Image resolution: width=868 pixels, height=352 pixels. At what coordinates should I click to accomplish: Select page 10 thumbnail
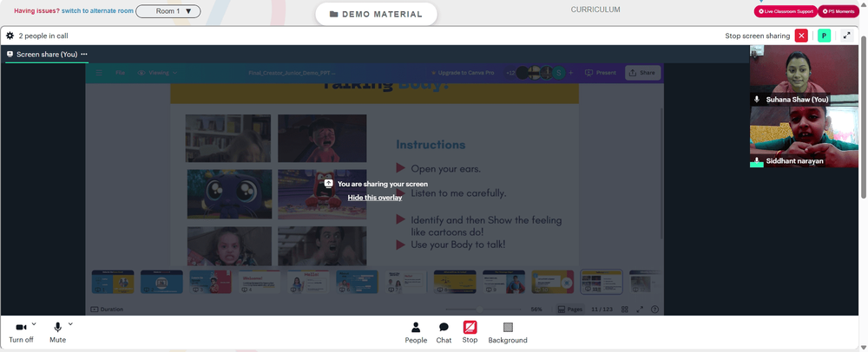click(x=552, y=282)
